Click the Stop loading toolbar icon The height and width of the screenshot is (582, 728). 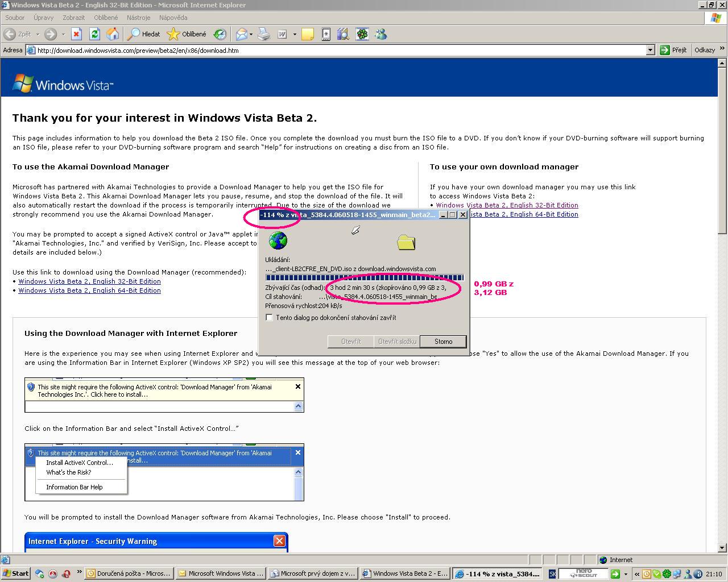click(x=76, y=34)
